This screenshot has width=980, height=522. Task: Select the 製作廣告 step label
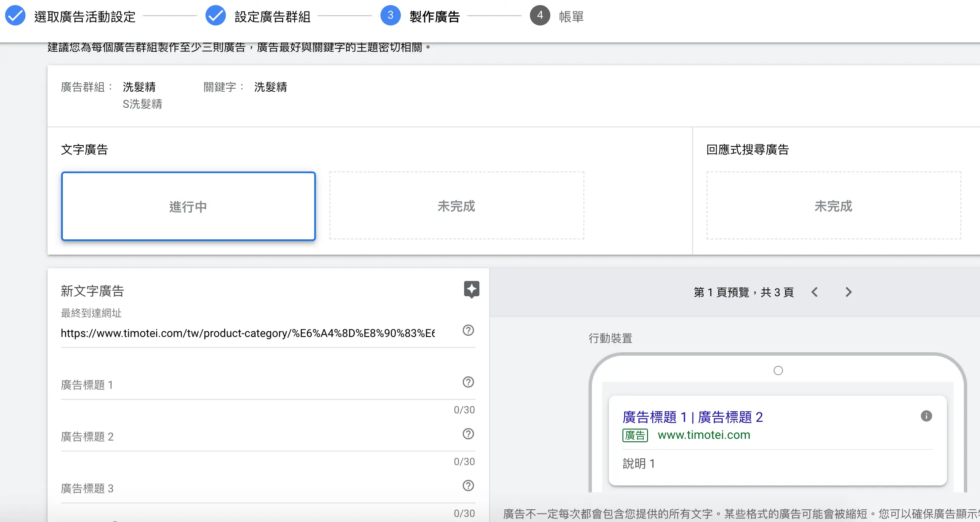[435, 17]
